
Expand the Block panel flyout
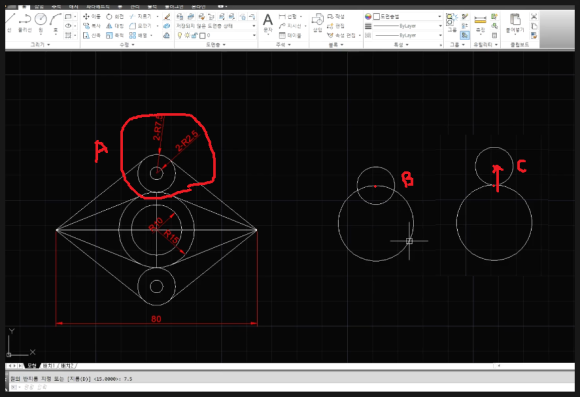click(x=336, y=44)
